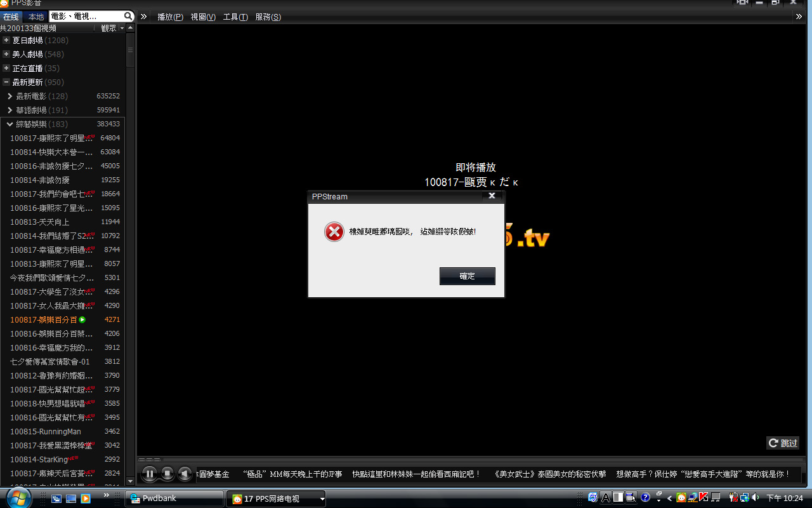The width and height of the screenshot is (812, 508).
Task: Click the ticker link “極品”MM每天晚上干的JP事
Action: 292,474
